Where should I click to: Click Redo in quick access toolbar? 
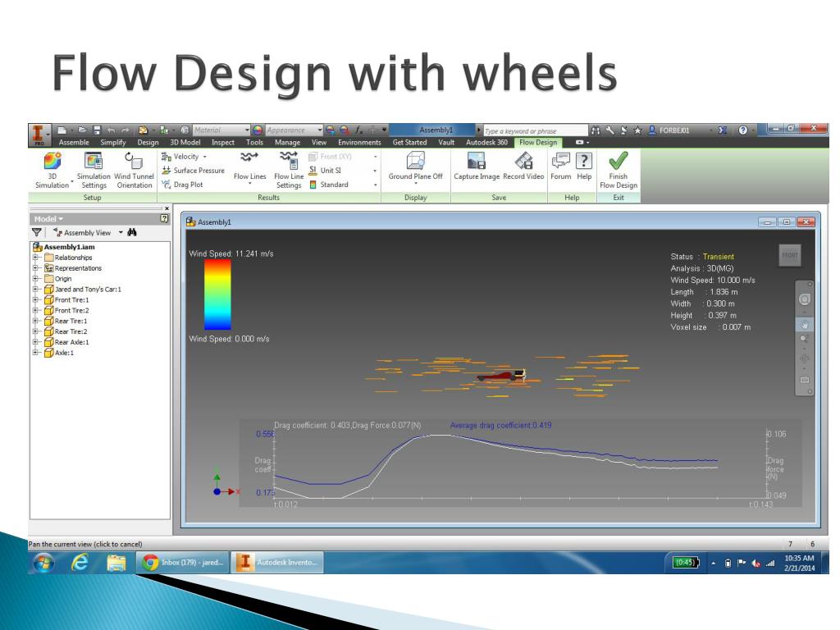point(126,130)
